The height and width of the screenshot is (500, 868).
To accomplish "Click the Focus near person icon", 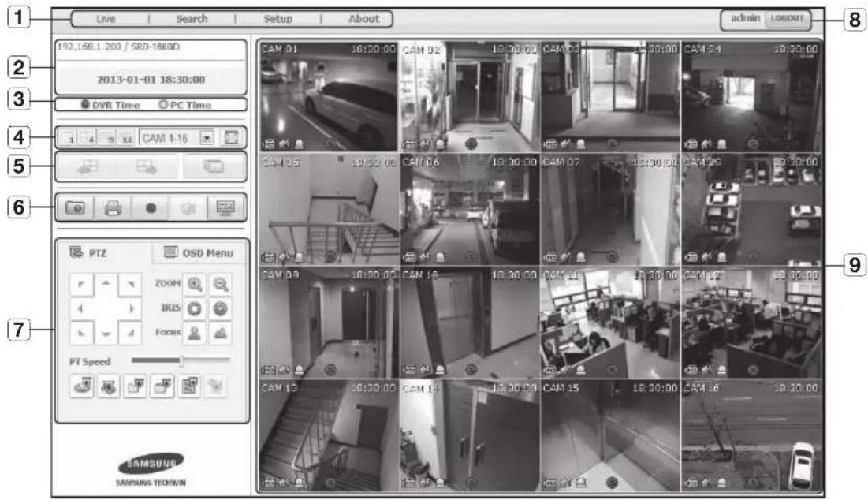I will coord(194,333).
